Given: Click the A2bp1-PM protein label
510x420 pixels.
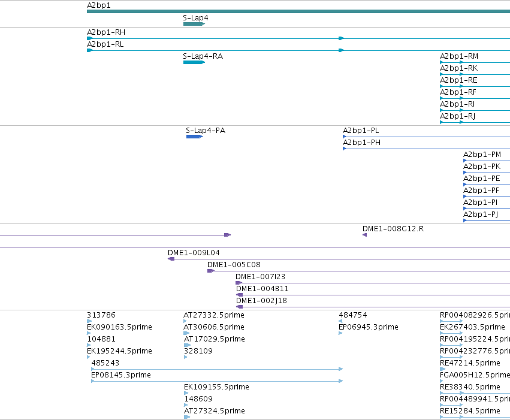Looking at the screenshot, I should click(482, 155).
